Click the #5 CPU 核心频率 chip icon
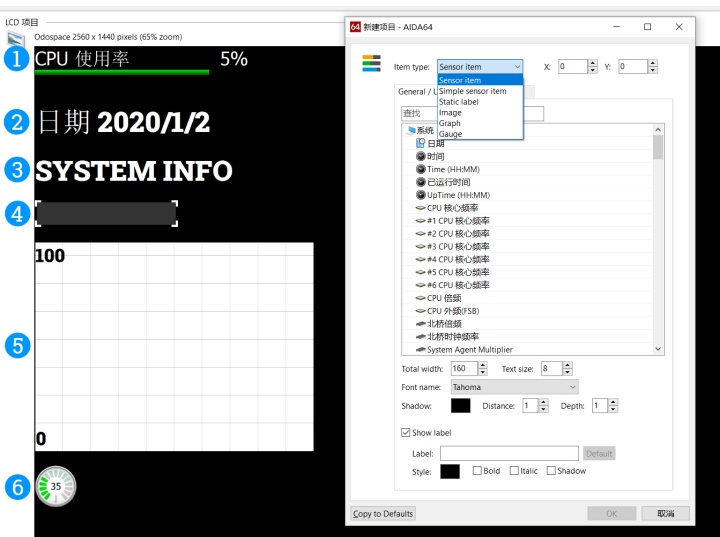 [420, 272]
